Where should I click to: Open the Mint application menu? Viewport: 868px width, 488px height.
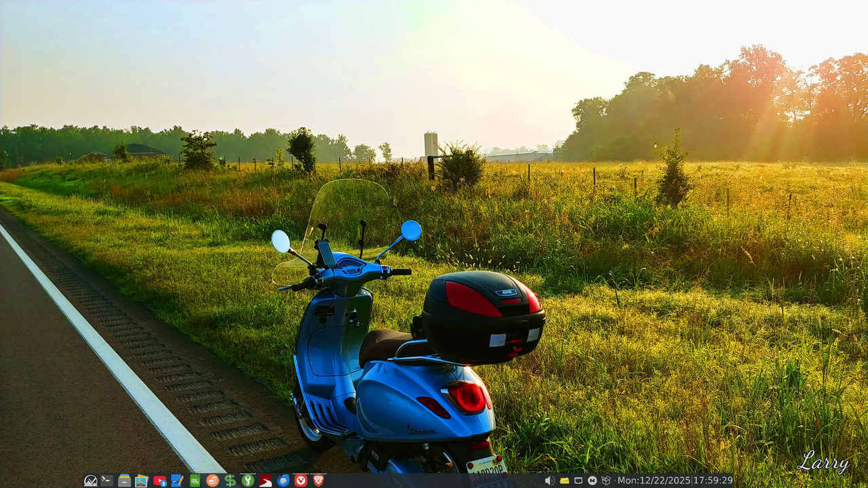click(x=90, y=480)
